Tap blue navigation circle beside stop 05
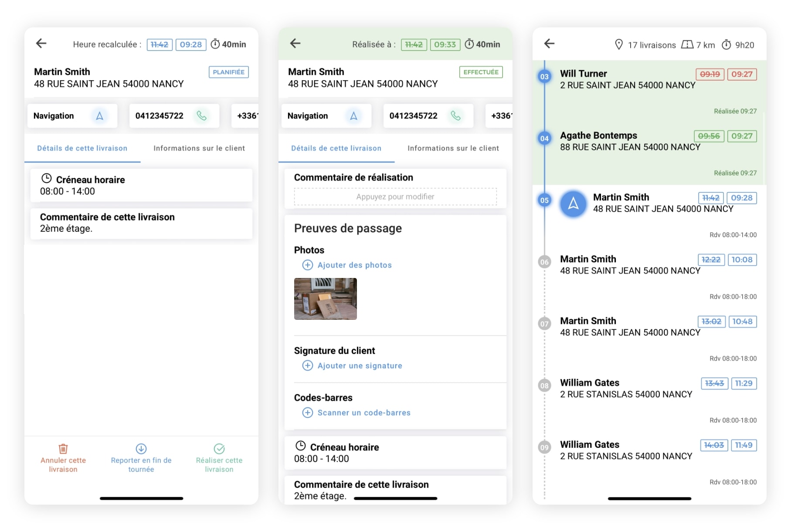Image resolution: width=791 pixels, height=532 pixels. [573, 203]
